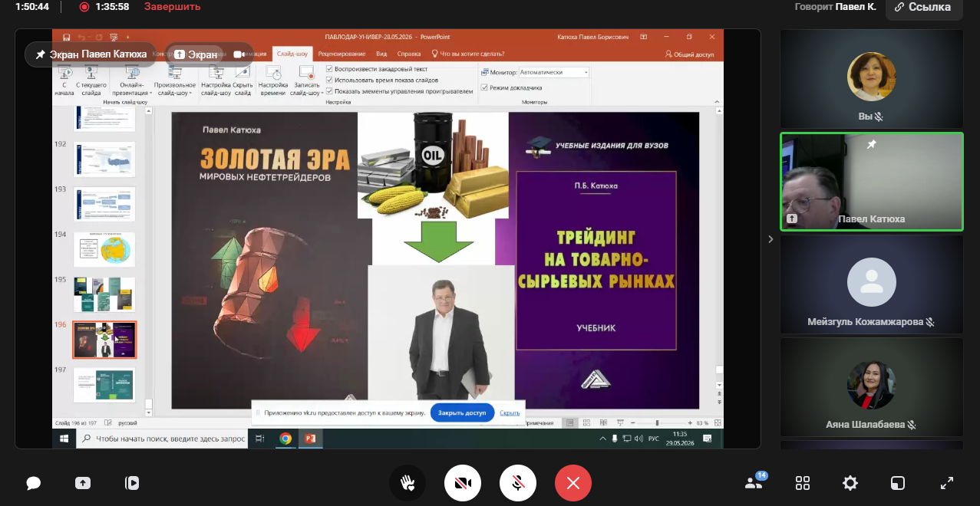
Task: Open call settings gear
Action: [850, 483]
